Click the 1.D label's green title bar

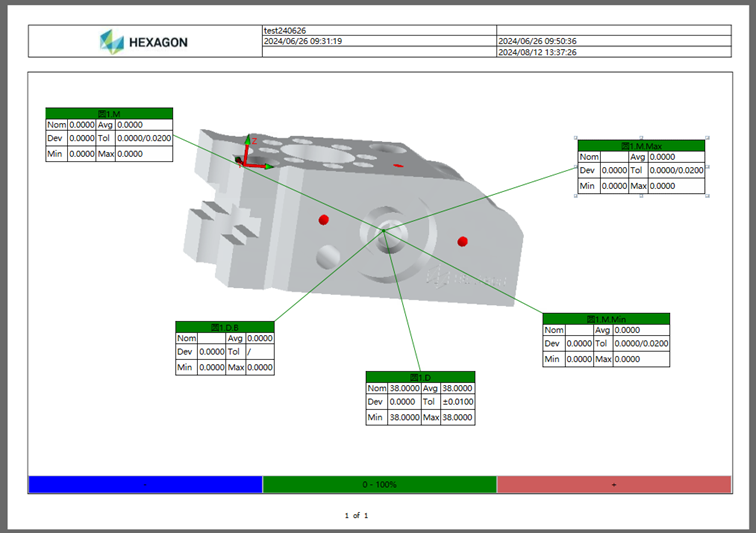click(420, 377)
